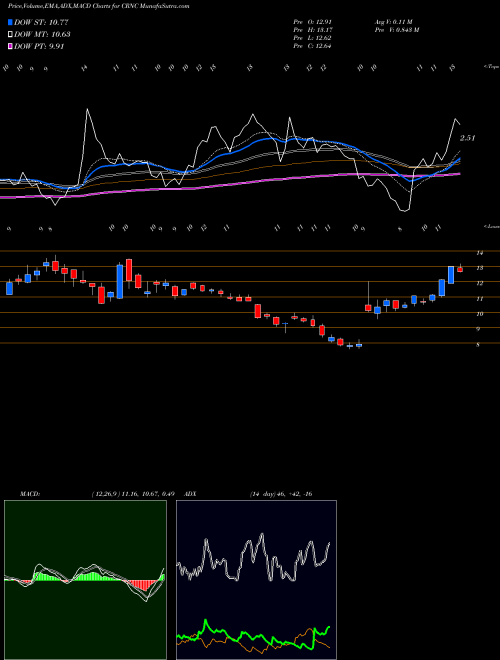The width and height of the screenshot is (500, 660).
Task: Select the 'DOW PT: 9.91' legend label
Action: pyautogui.click(x=39, y=46)
